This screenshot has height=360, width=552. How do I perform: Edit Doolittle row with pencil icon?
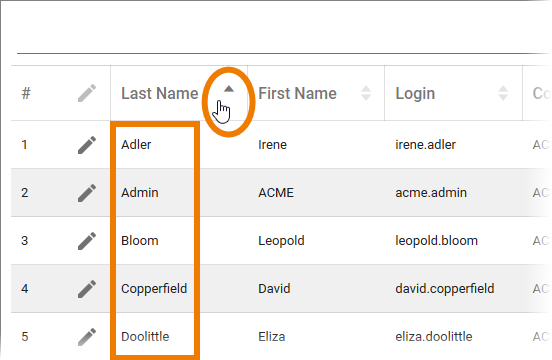[87, 337]
